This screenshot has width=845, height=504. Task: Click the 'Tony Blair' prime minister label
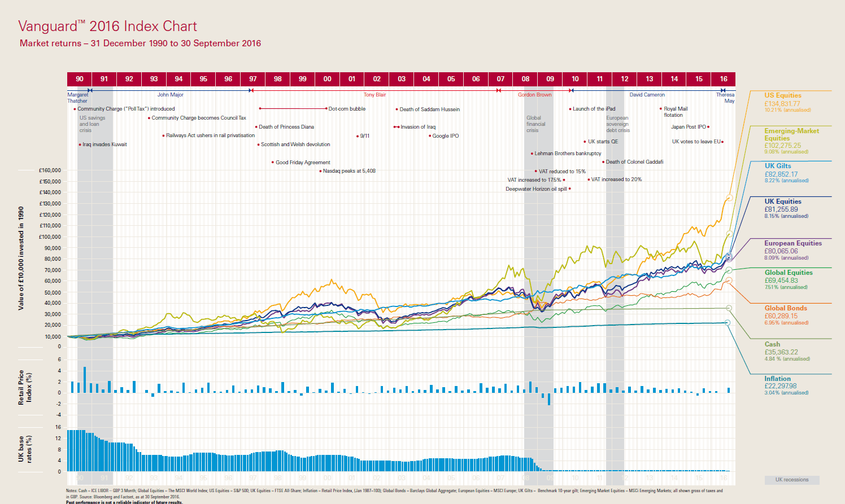point(374,95)
